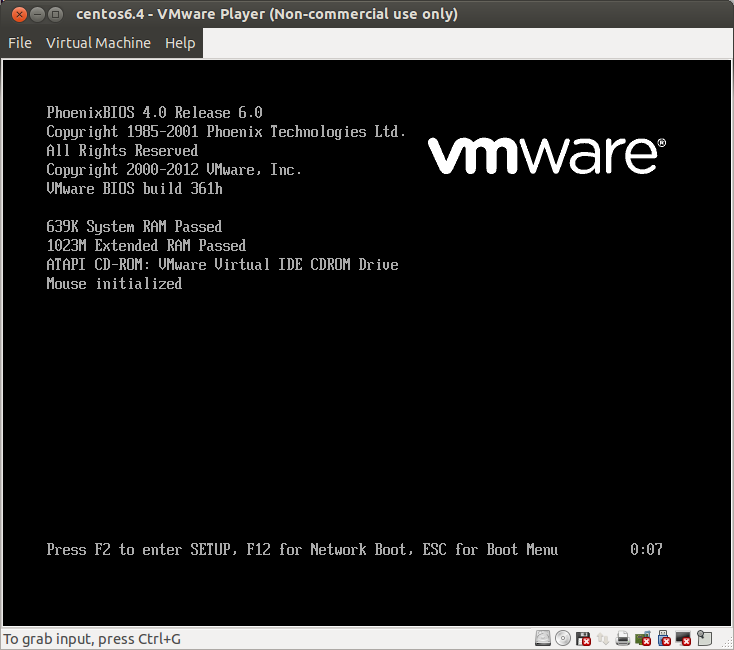Click 'To grab input, press Ctrl+G' status text

pos(92,639)
